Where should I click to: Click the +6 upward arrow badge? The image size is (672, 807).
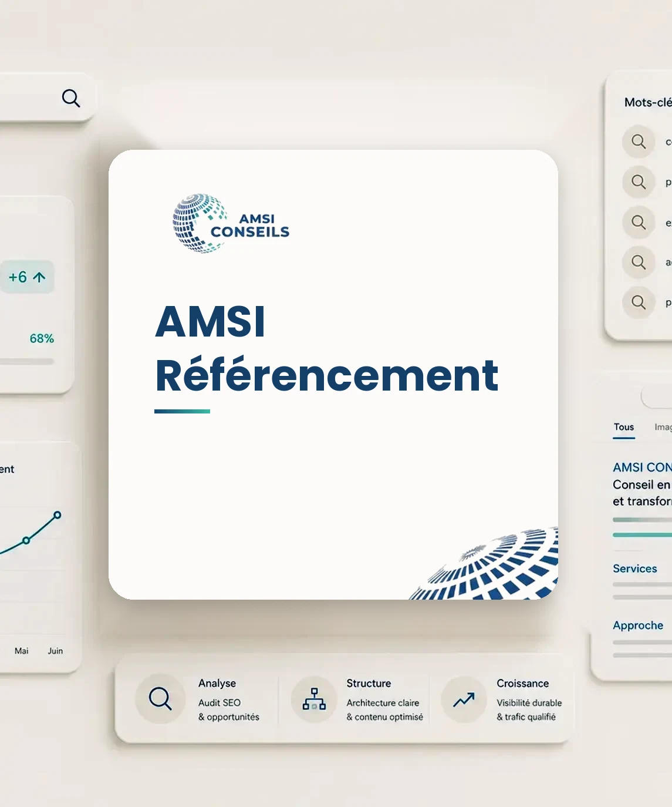tap(27, 277)
